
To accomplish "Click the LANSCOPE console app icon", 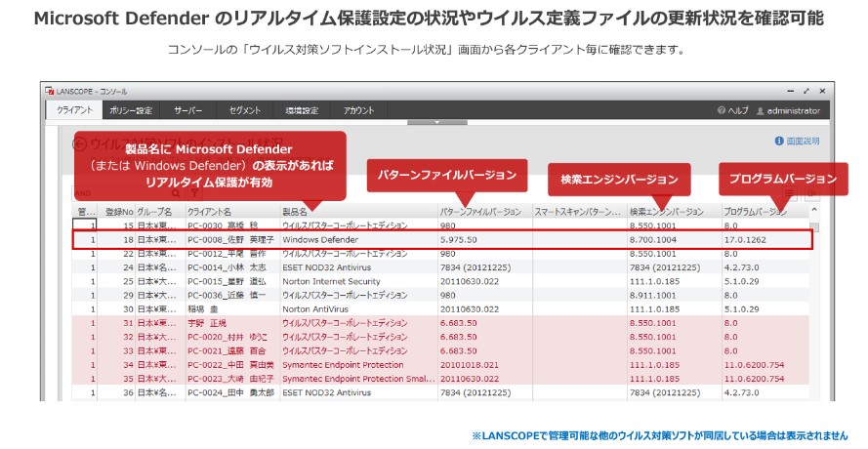I will coord(49,90).
